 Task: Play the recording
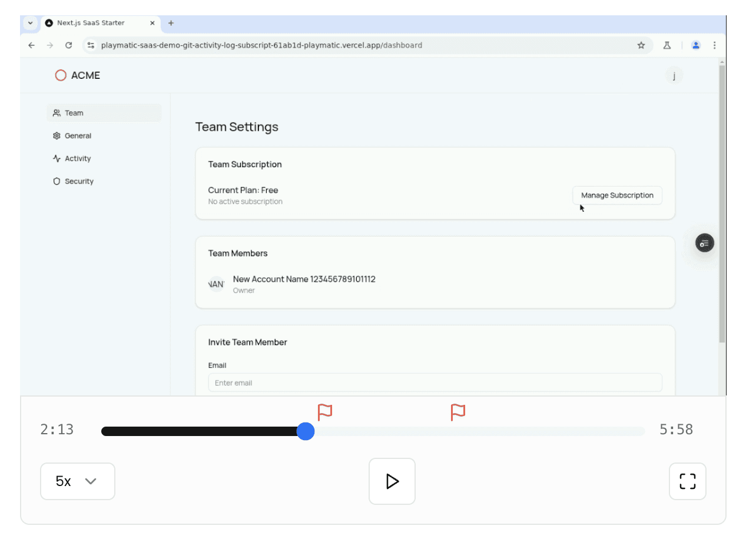click(392, 481)
